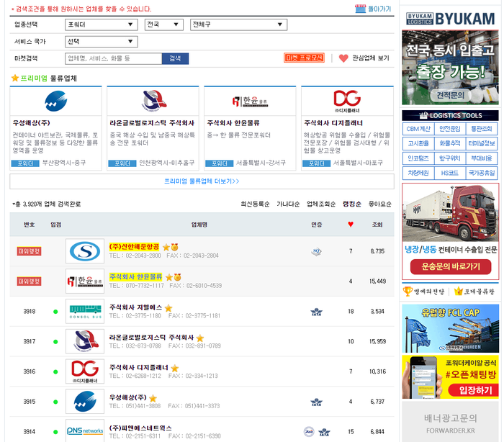Open the 디지플래너 premium card DG logo

pyautogui.click(x=347, y=101)
